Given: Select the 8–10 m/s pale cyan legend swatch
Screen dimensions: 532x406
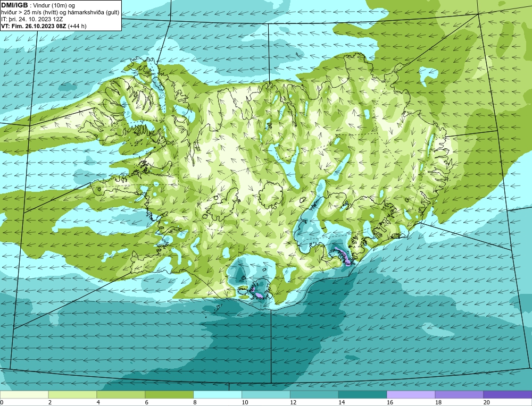Looking at the screenshot, I should [218, 394].
